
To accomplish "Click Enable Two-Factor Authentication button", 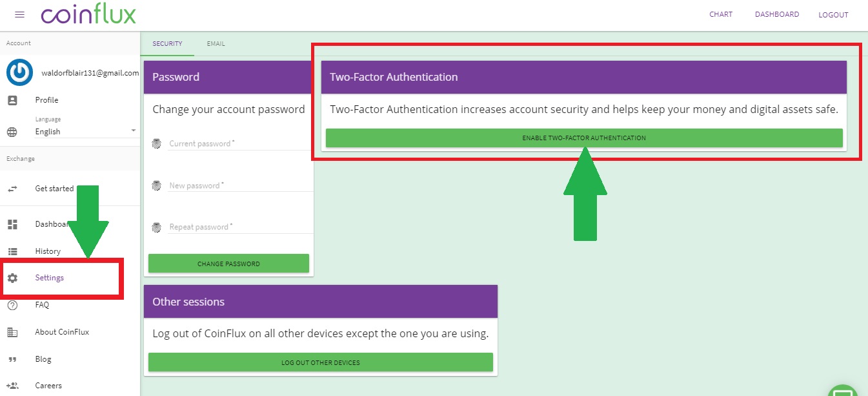I will [x=584, y=138].
